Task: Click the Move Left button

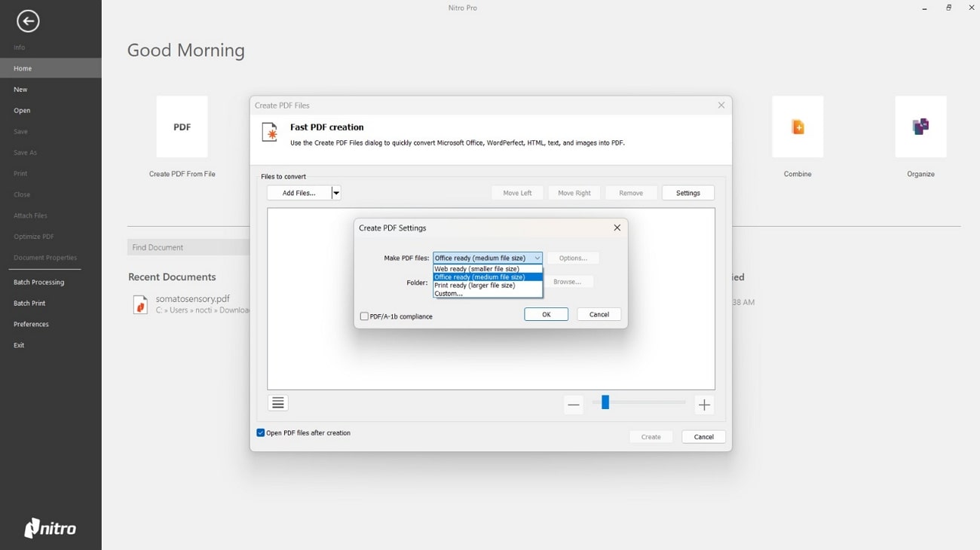Action: 517,193
